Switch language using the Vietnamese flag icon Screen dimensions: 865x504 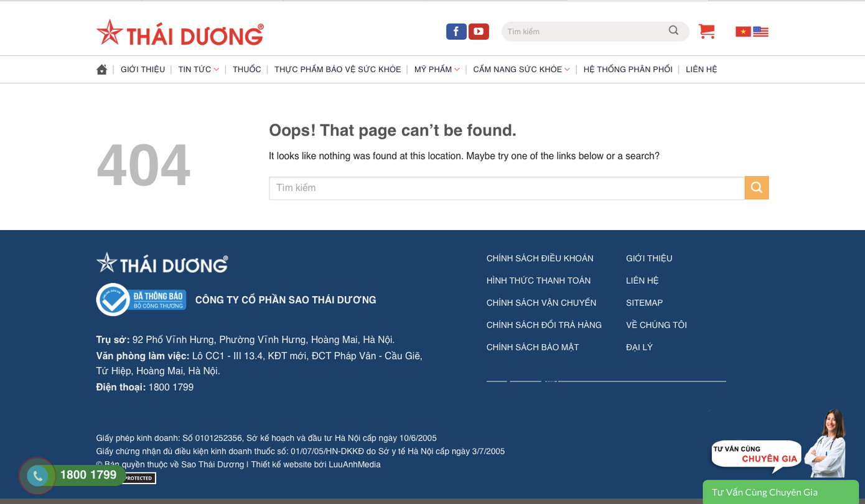[x=743, y=31]
